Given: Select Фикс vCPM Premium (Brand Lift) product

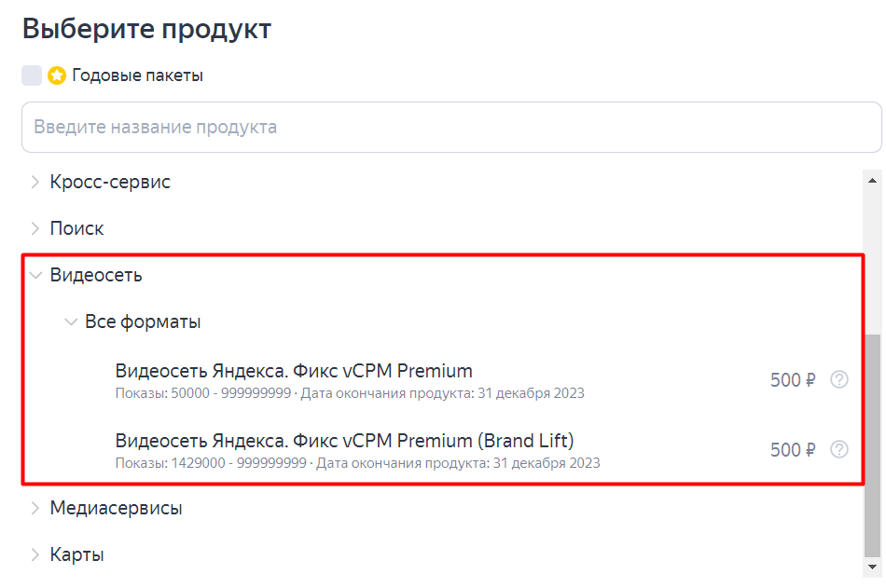Looking at the screenshot, I should coord(344,441).
